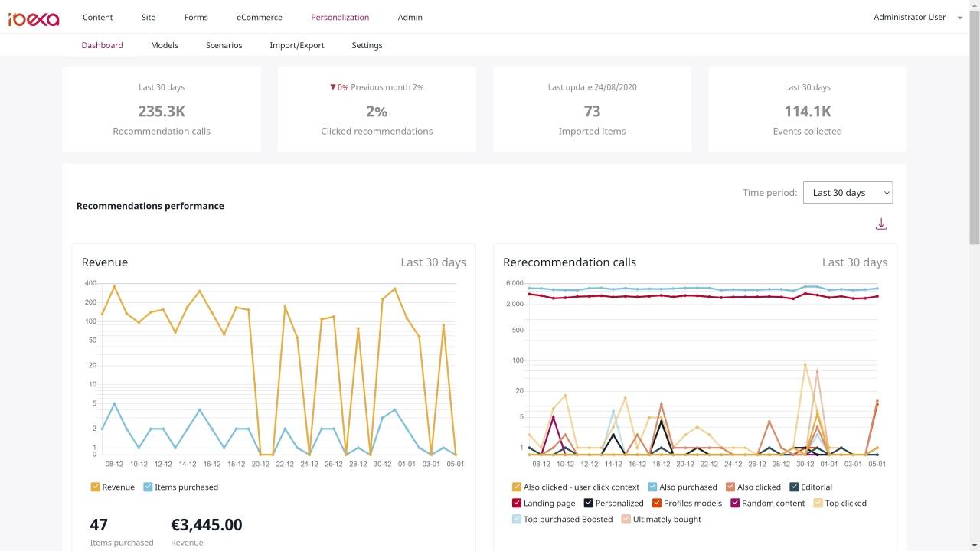This screenshot has height=551, width=980.
Task: Go to the Import/Export tab
Action: (296, 45)
